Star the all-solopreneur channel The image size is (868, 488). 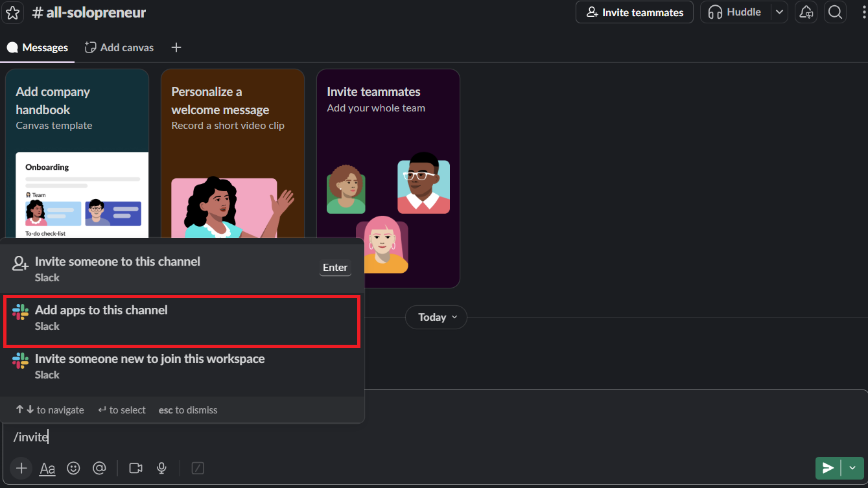point(13,12)
